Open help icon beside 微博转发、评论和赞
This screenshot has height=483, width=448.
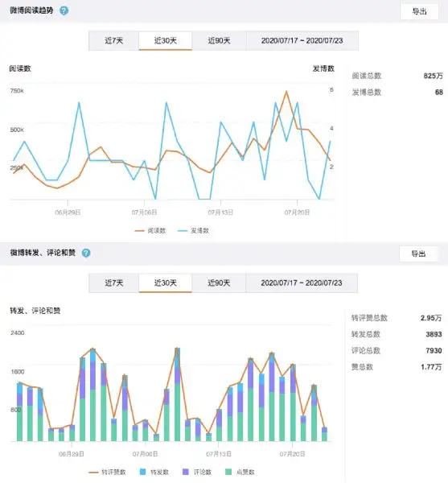click(x=86, y=253)
